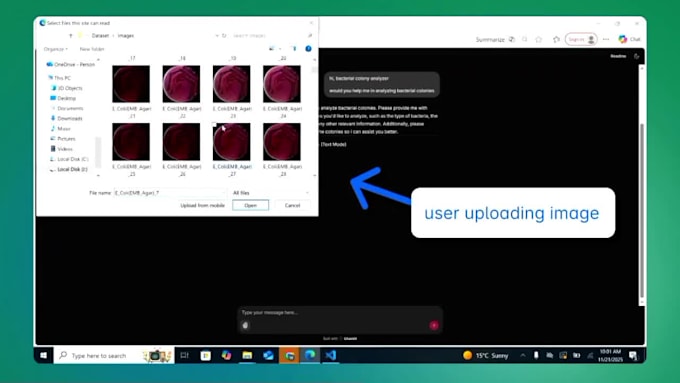
Task: Click the attach file paperclip icon
Action: pyautogui.click(x=245, y=325)
